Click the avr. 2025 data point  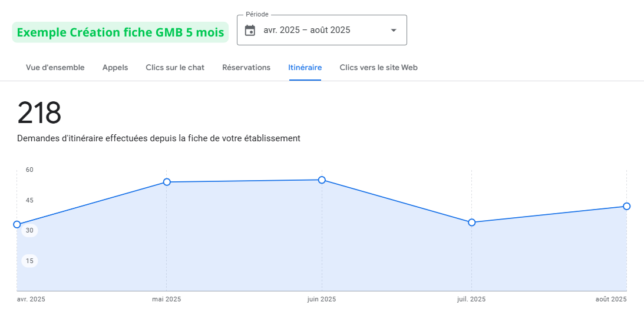pos(17,224)
